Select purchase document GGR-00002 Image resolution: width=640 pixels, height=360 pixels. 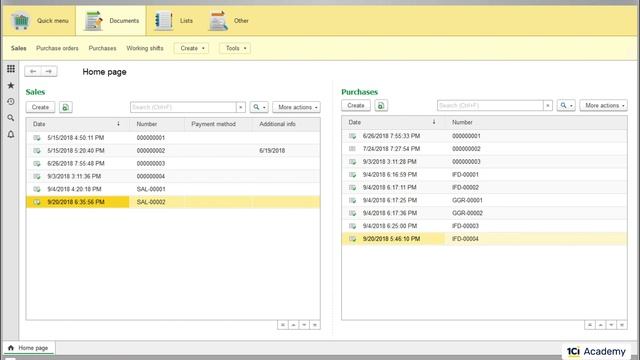pos(484,213)
